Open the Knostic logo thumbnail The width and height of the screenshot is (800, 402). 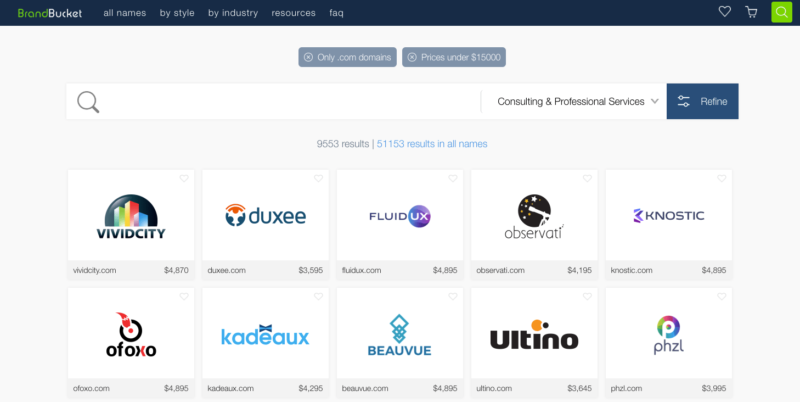(x=669, y=216)
